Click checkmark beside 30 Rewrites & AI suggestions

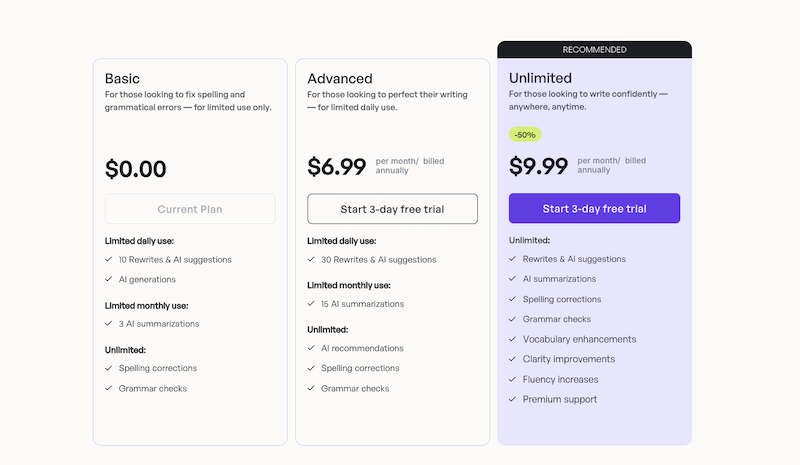tap(311, 259)
